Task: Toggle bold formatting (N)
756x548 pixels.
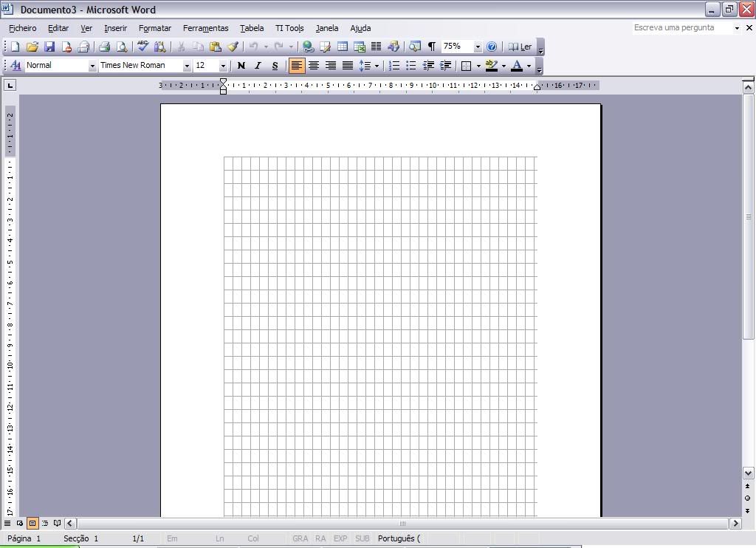Action: (x=241, y=66)
